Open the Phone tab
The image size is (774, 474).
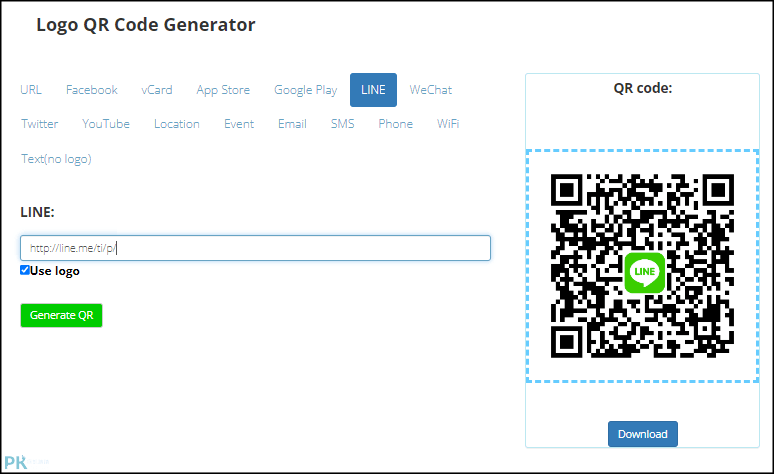[x=395, y=124]
